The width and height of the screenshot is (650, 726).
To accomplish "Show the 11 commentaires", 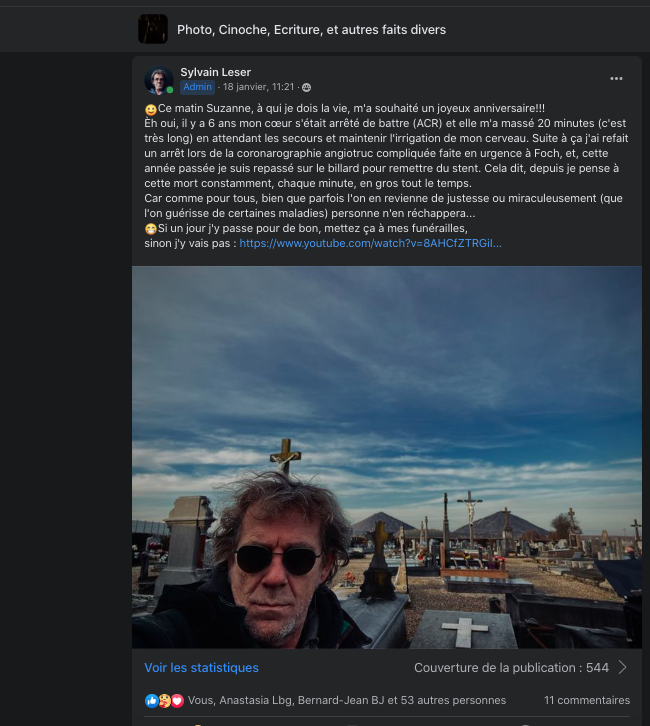I will point(587,700).
